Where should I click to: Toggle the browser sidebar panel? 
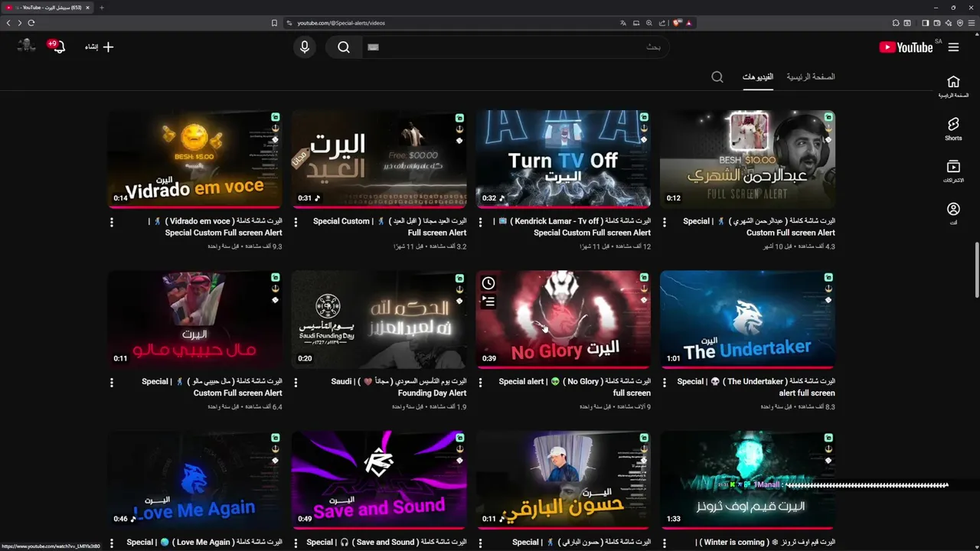[x=925, y=23]
